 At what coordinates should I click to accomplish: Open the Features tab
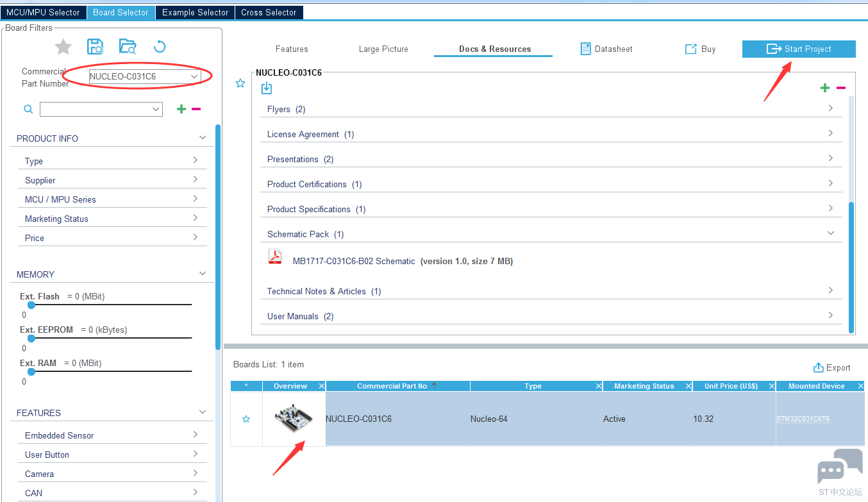tap(292, 49)
